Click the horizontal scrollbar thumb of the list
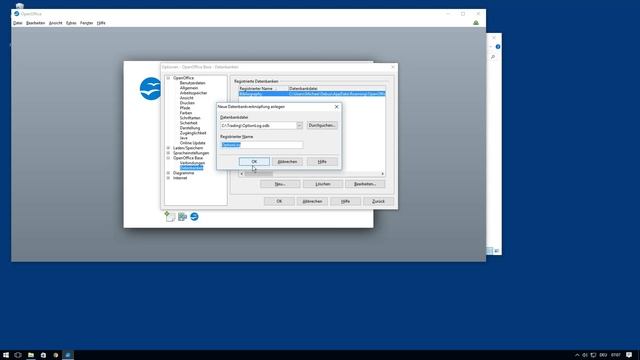 (x=258, y=174)
